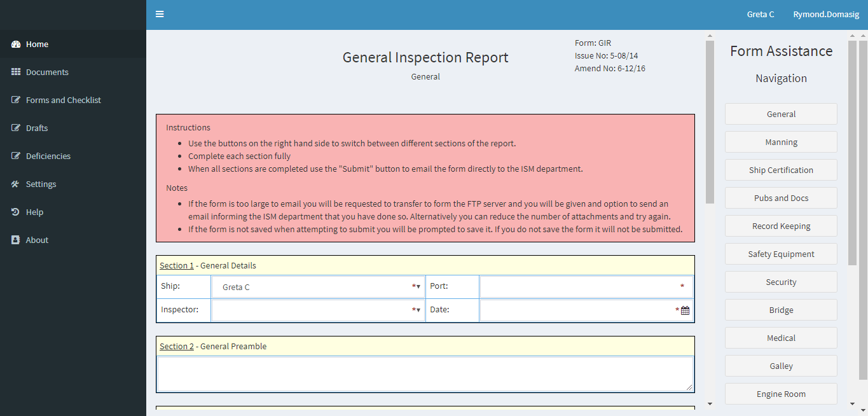Click the Engine Room navigation button

(781, 394)
